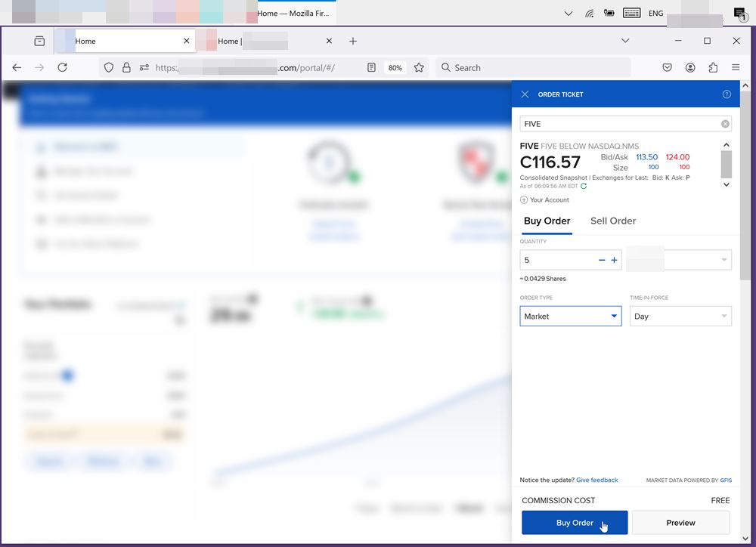
Task: Close the first Home tab
Action: 187,41
